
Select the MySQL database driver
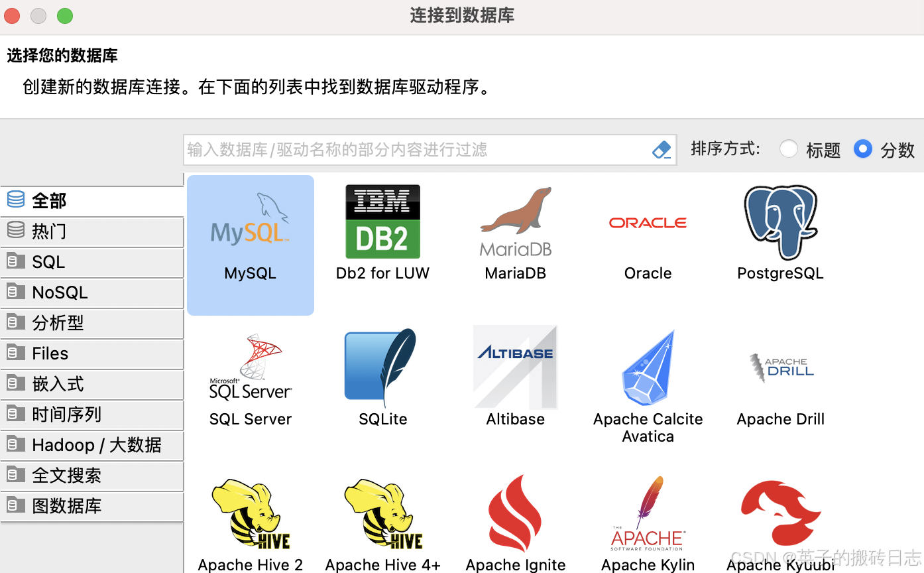pyautogui.click(x=251, y=245)
